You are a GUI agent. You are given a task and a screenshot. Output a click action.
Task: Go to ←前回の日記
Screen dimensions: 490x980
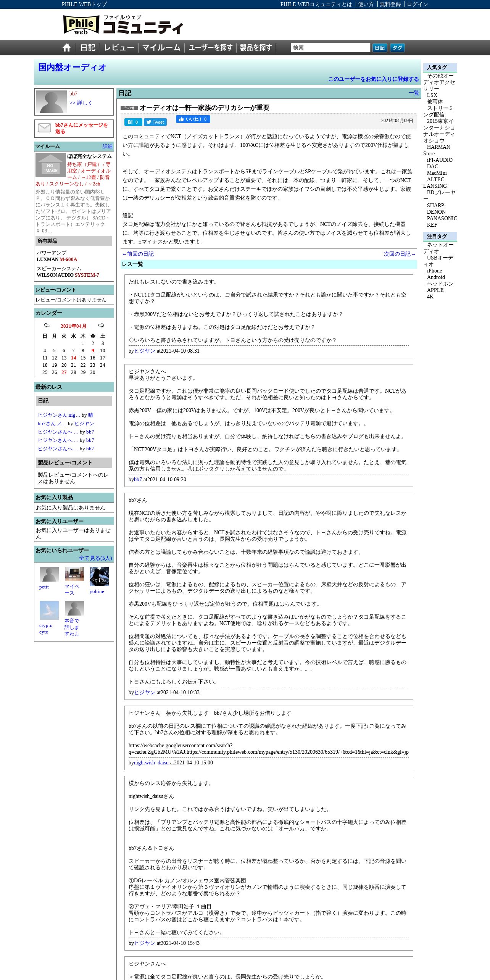tap(138, 254)
